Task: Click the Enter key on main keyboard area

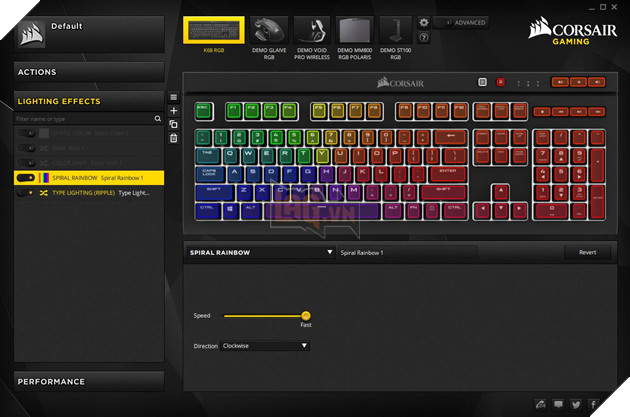Action: tap(447, 174)
